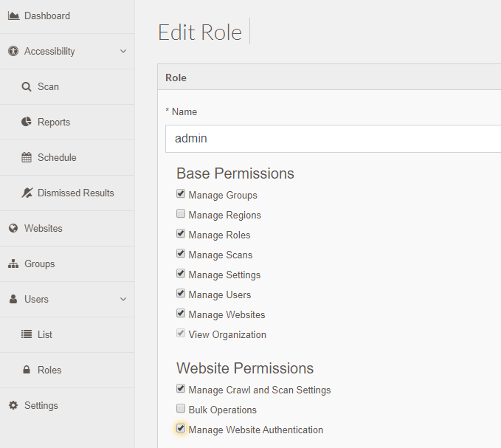Click the Schedule calendar icon
The width and height of the screenshot is (501, 448).
27,157
